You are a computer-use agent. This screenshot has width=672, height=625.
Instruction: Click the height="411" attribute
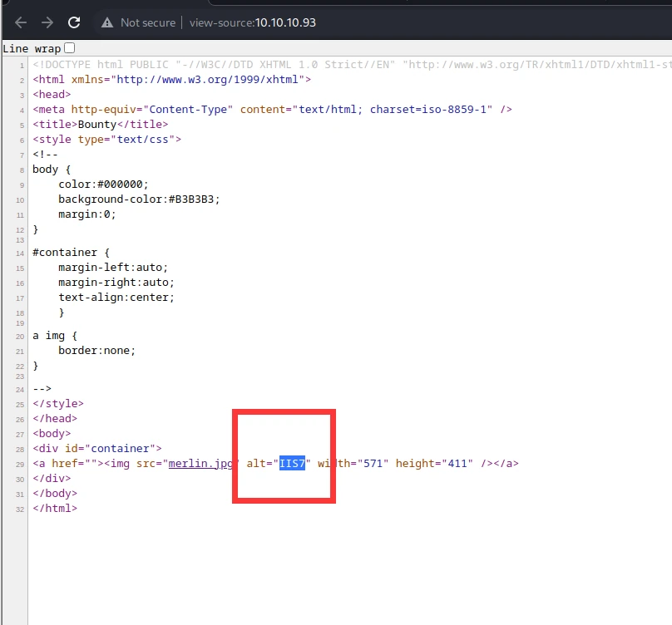click(x=434, y=464)
